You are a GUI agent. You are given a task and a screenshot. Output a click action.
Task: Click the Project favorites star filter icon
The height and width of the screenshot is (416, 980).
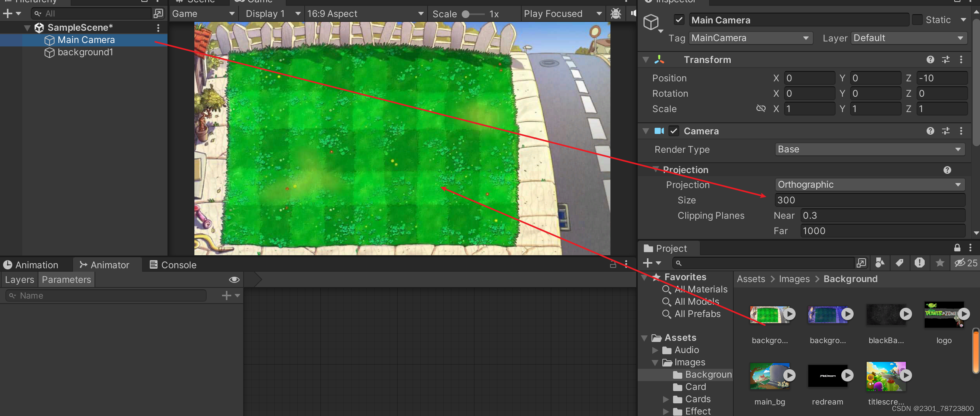[x=940, y=263]
